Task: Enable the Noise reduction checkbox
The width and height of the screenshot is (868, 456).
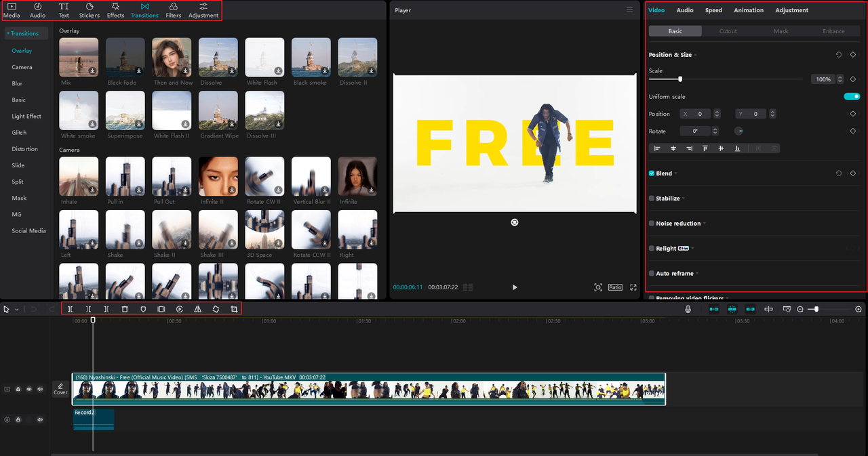Action: (x=652, y=224)
